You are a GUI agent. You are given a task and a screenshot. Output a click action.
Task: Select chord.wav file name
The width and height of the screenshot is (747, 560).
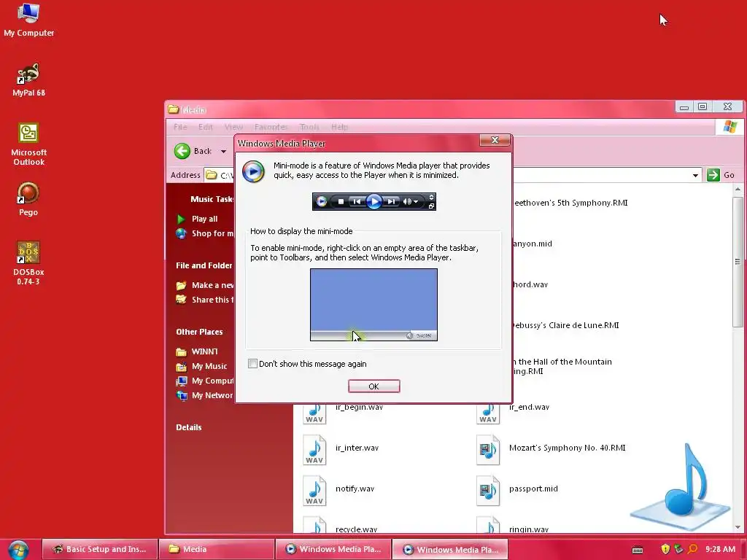[531, 285]
